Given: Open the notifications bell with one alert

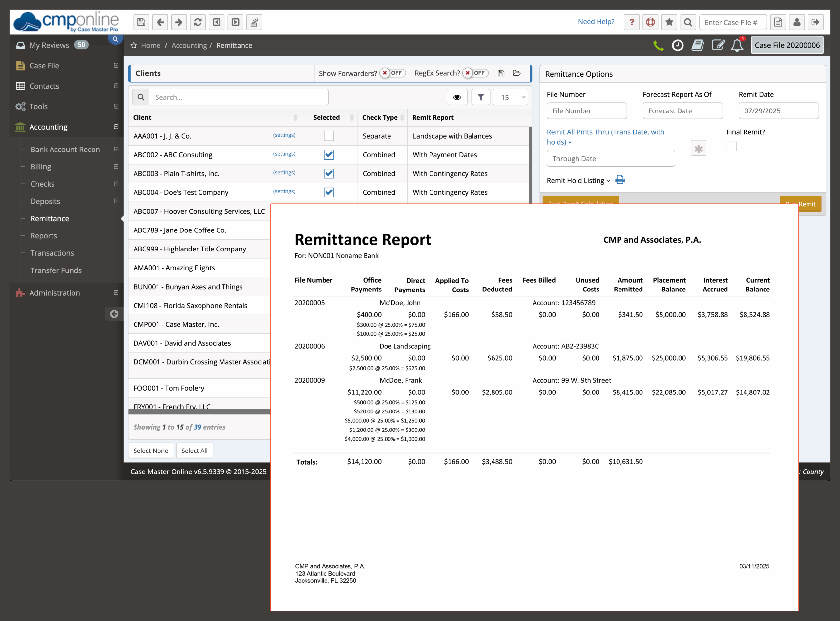Looking at the screenshot, I should tap(737, 45).
